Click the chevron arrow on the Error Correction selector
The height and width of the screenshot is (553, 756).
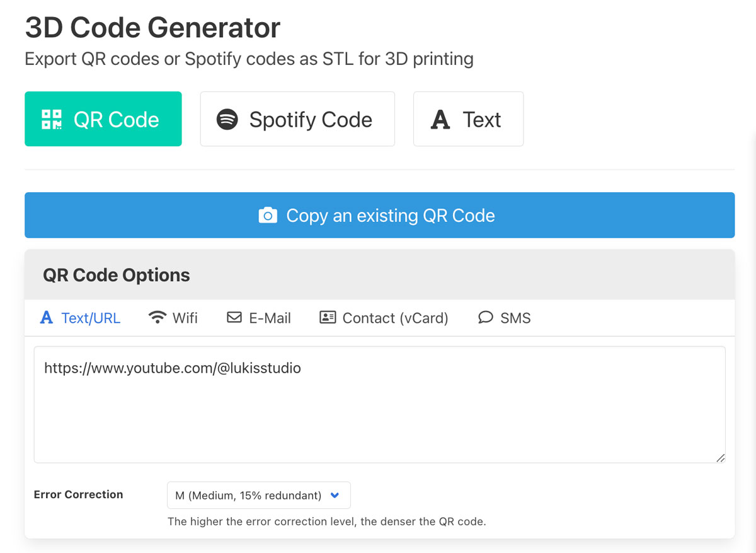pos(335,496)
